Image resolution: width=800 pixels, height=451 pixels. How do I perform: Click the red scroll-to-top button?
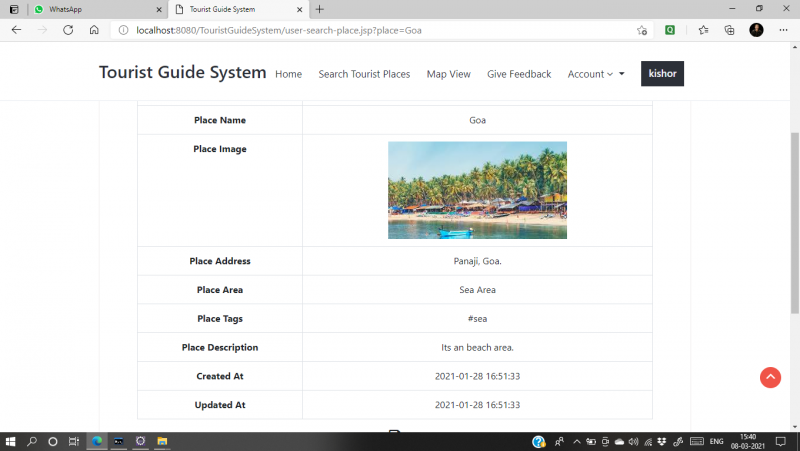point(770,378)
